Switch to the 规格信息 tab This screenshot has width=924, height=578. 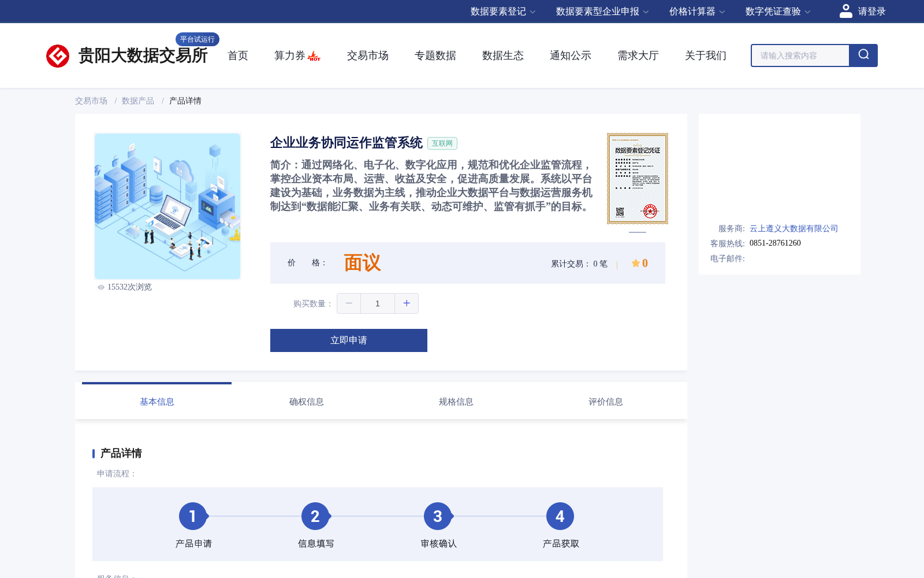456,402
